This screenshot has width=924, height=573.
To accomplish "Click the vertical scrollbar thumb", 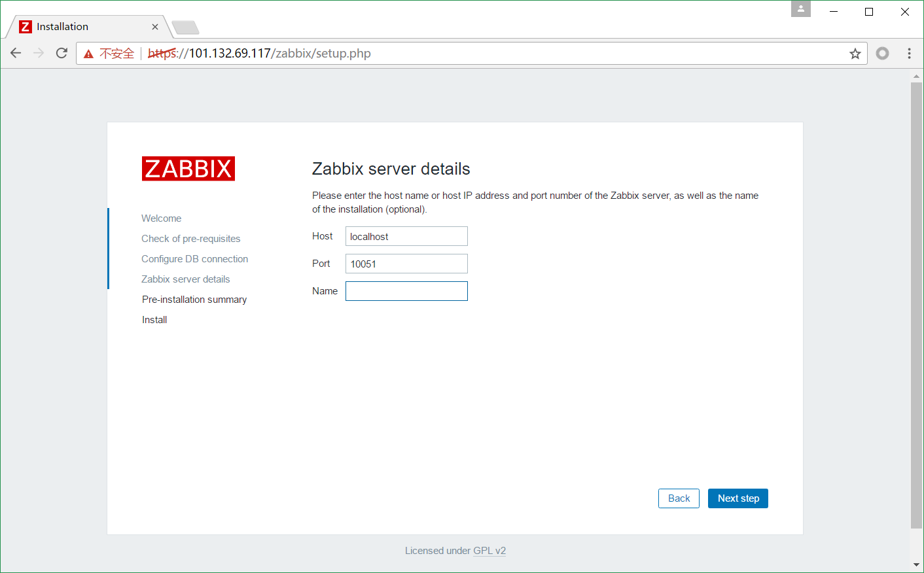I will (916, 305).
